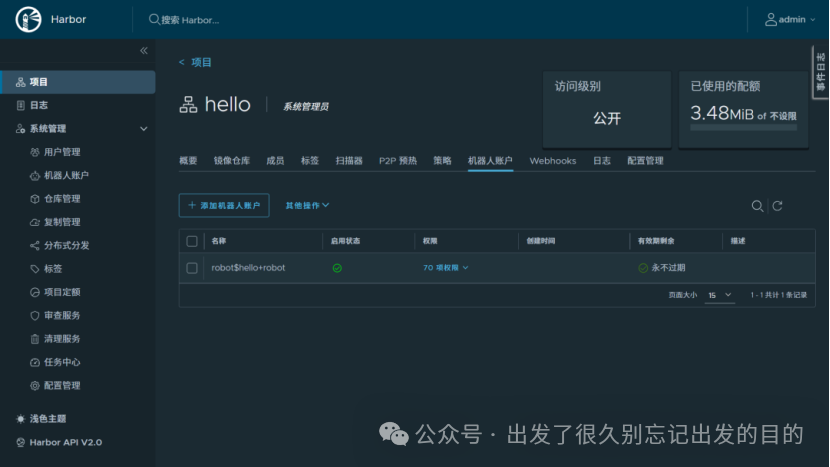Click the 有效期剩余 column header
The image size is (830, 467).
pos(656,241)
